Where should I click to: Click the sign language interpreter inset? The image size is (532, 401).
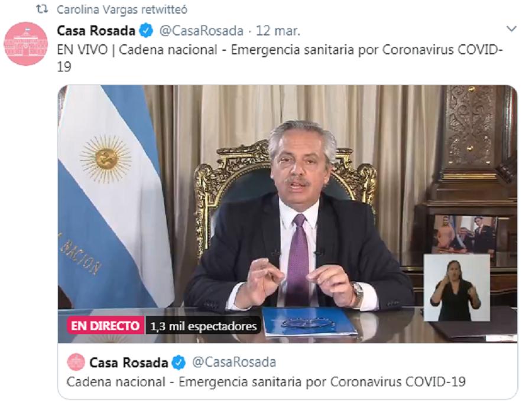457,288
